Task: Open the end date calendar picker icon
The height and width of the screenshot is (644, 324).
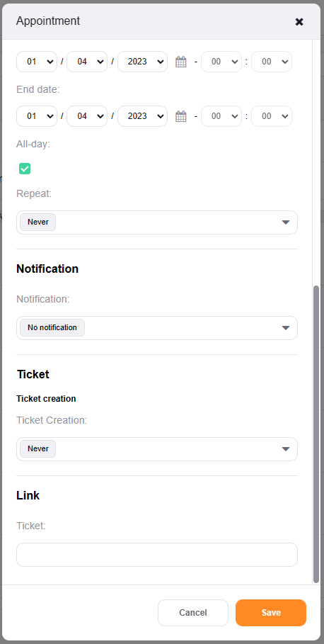Action: [181, 117]
